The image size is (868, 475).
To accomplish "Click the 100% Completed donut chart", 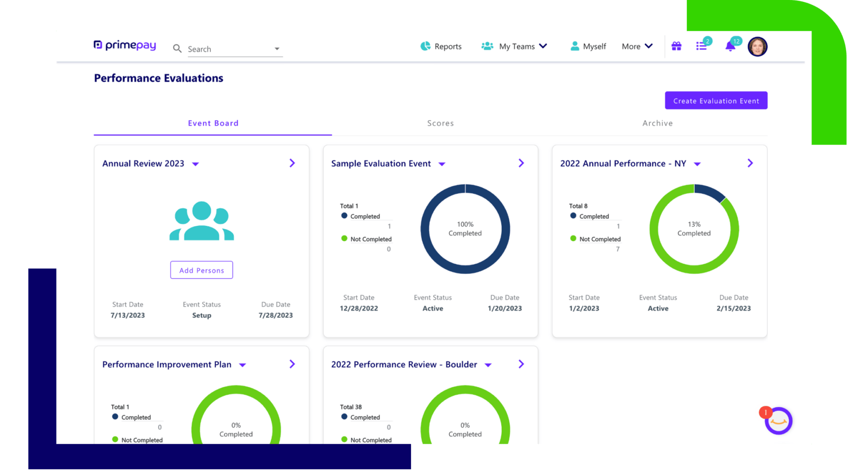I will (465, 229).
